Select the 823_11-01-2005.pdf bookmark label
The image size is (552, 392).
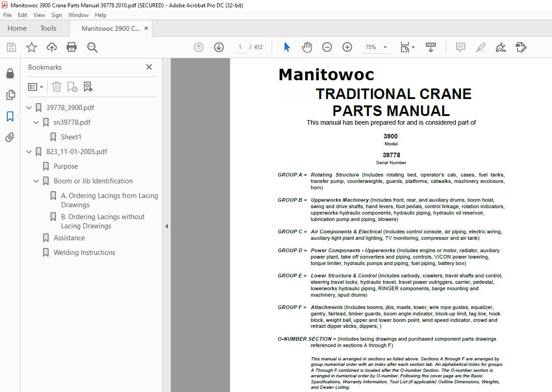[77, 152]
